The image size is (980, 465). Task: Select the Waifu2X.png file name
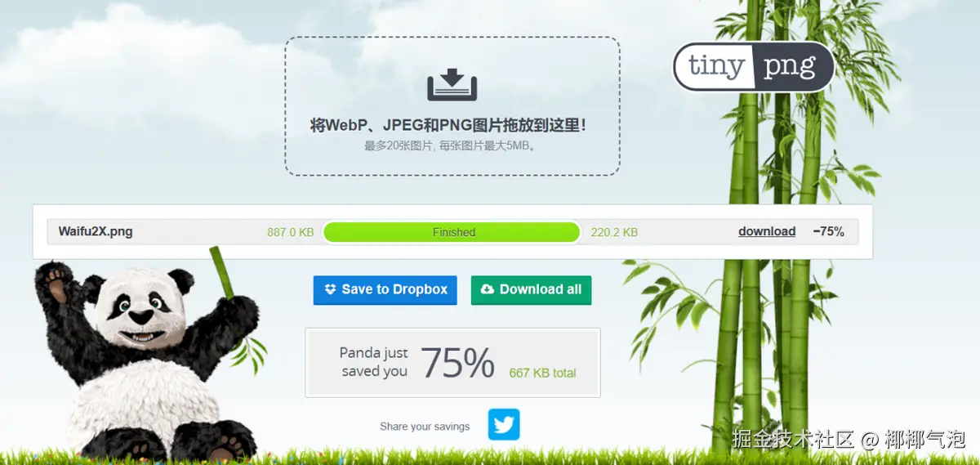click(x=96, y=231)
